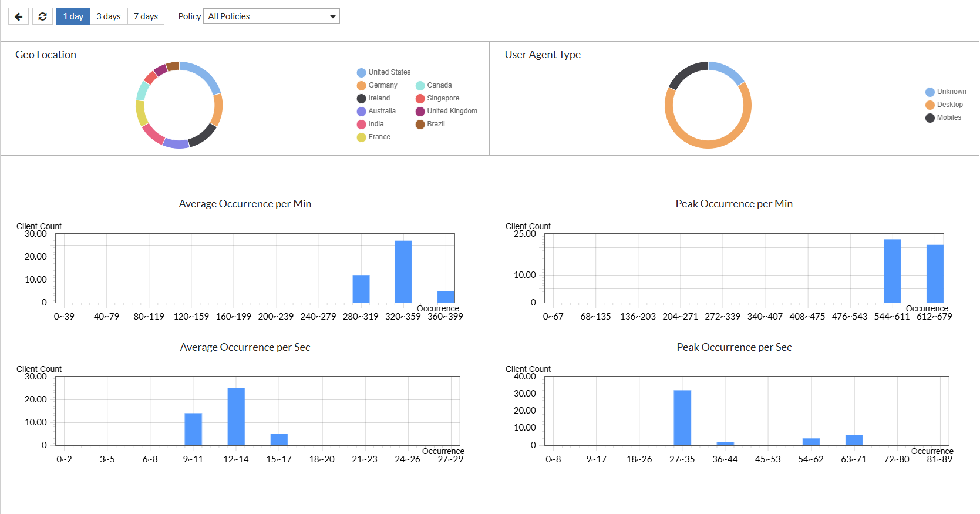Image resolution: width=980 pixels, height=514 pixels.
Task: Toggle Germany legend marker
Action: pos(362,86)
